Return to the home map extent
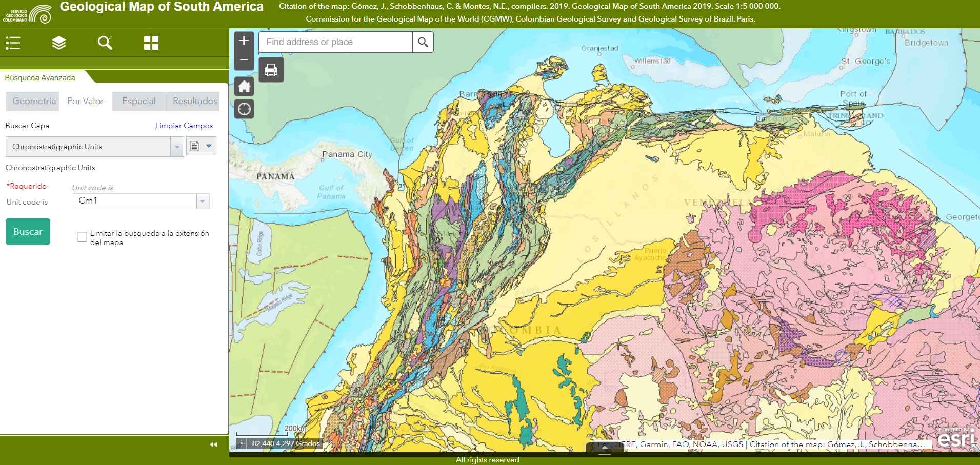Screen dimensions: 980x465 pyautogui.click(x=244, y=86)
